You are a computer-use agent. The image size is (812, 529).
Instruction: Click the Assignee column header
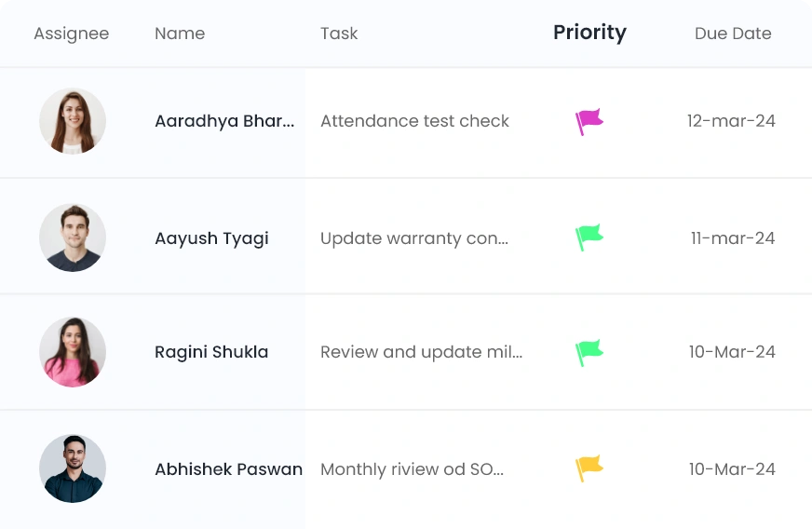coord(71,34)
